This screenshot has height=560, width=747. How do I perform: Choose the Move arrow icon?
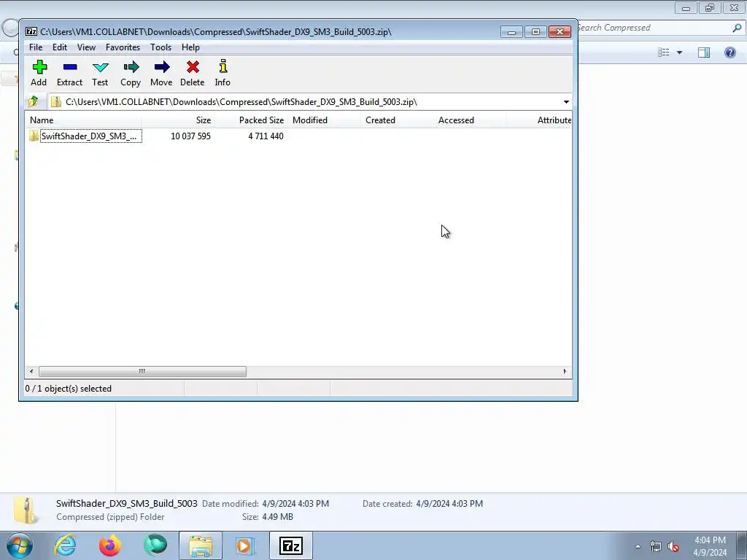(162, 67)
